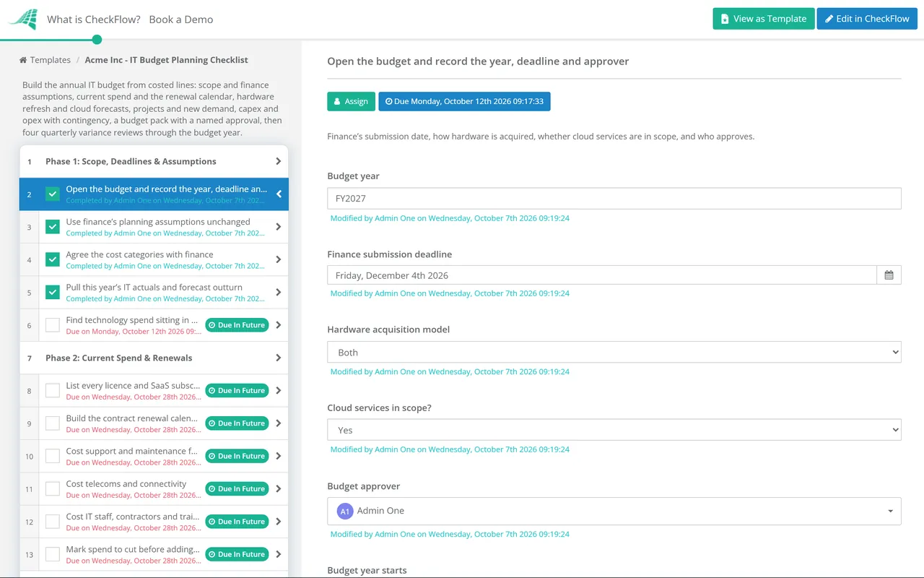Screen dimensions: 924x578
Task: Click the 'Due Monday, October 12th 2026' button
Action: pos(465,101)
